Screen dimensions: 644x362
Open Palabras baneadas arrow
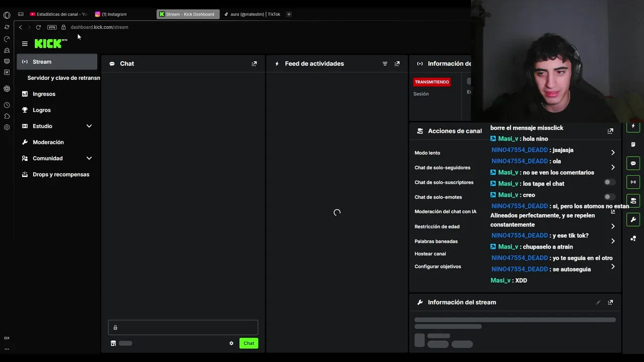pos(613,241)
